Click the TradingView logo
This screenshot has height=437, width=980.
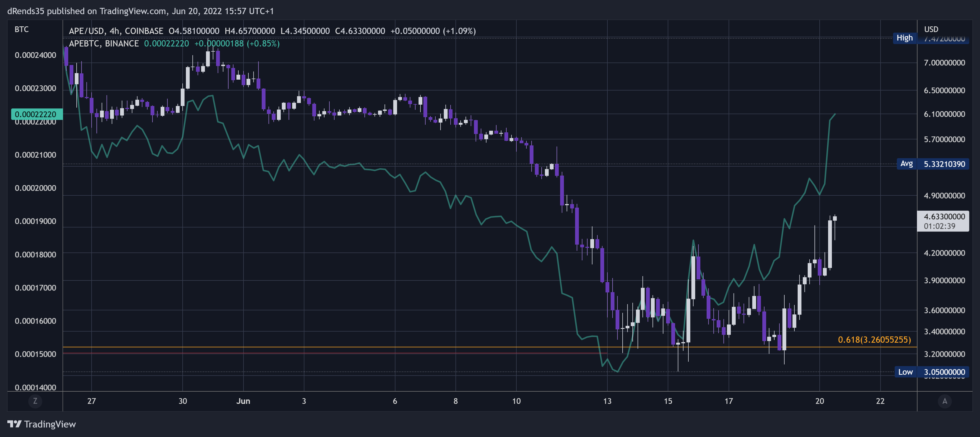coord(42,424)
